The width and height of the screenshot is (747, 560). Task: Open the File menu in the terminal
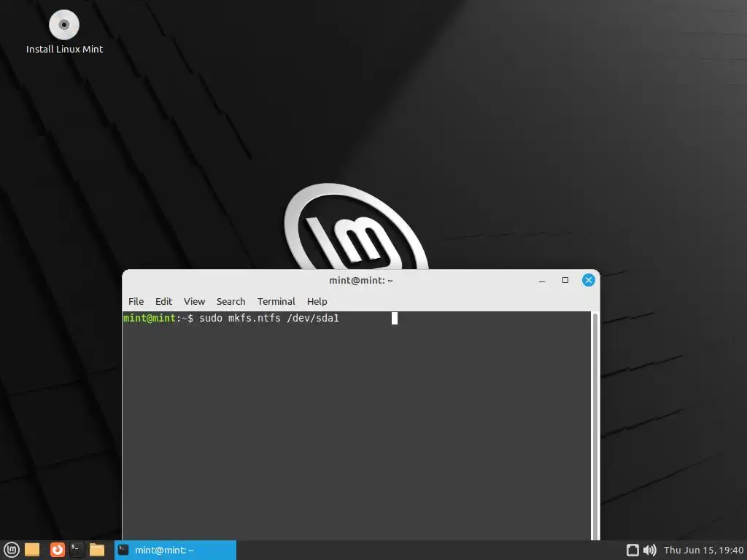pos(136,301)
